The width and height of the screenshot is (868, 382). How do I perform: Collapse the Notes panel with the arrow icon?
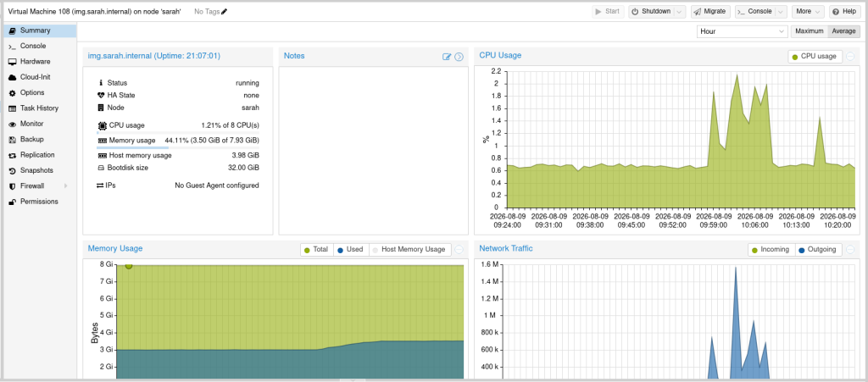459,57
